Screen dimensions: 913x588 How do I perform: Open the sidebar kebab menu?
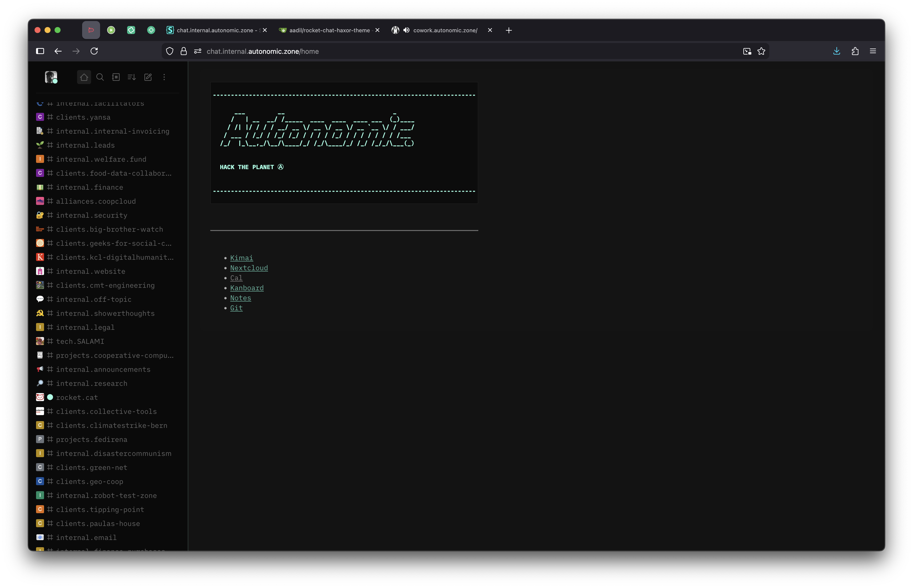pos(164,77)
